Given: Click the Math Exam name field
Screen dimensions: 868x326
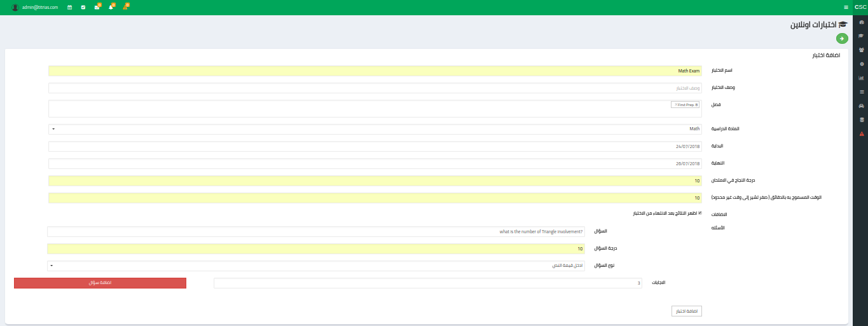Looking at the screenshot, I should (x=375, y=71).
